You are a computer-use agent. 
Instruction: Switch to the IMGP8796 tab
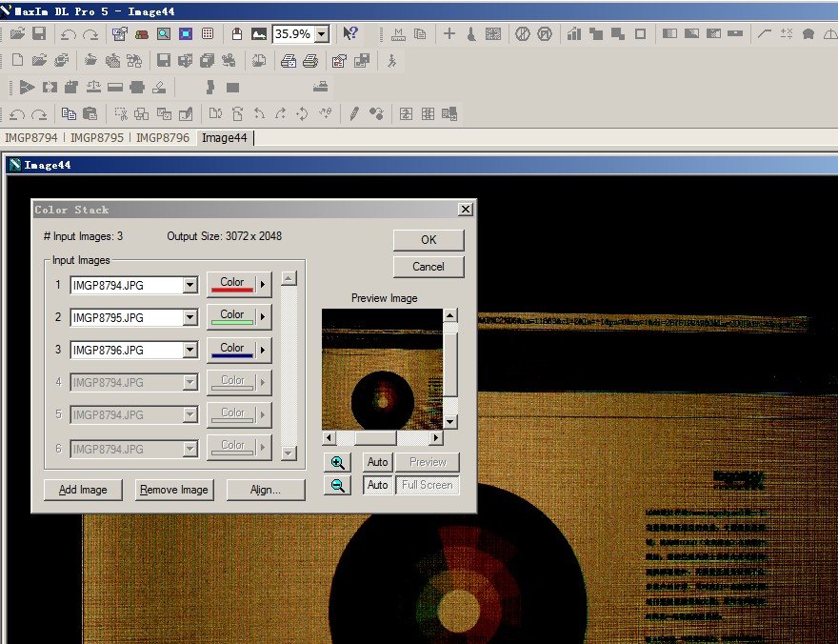[163, 138]
